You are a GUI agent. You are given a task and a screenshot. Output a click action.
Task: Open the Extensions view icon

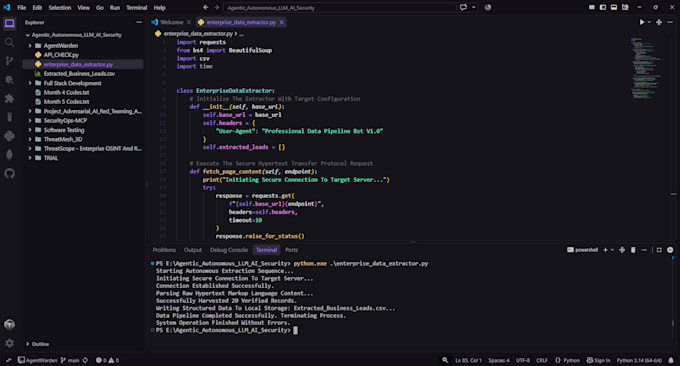click(x=10, y=98)
